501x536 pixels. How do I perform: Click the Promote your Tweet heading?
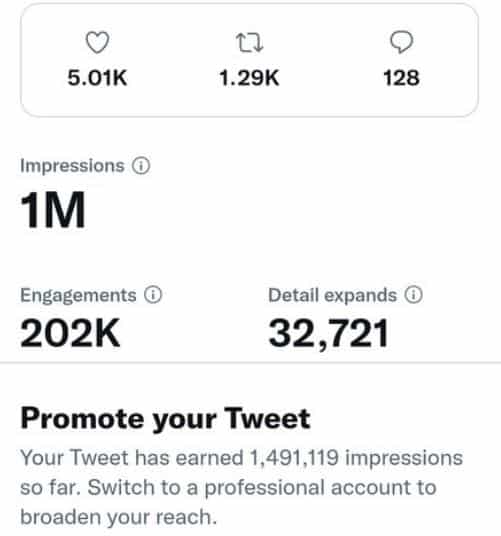(165, 419)
